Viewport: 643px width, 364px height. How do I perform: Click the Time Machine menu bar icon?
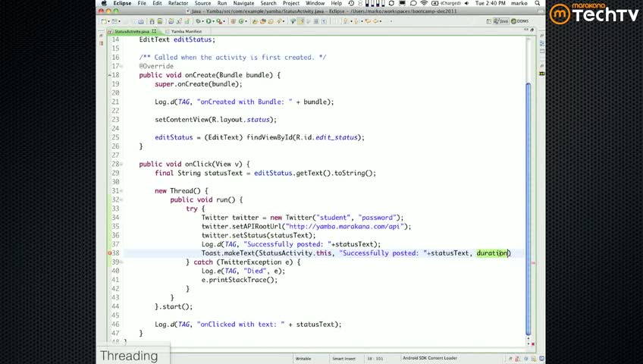pos(351,3)
